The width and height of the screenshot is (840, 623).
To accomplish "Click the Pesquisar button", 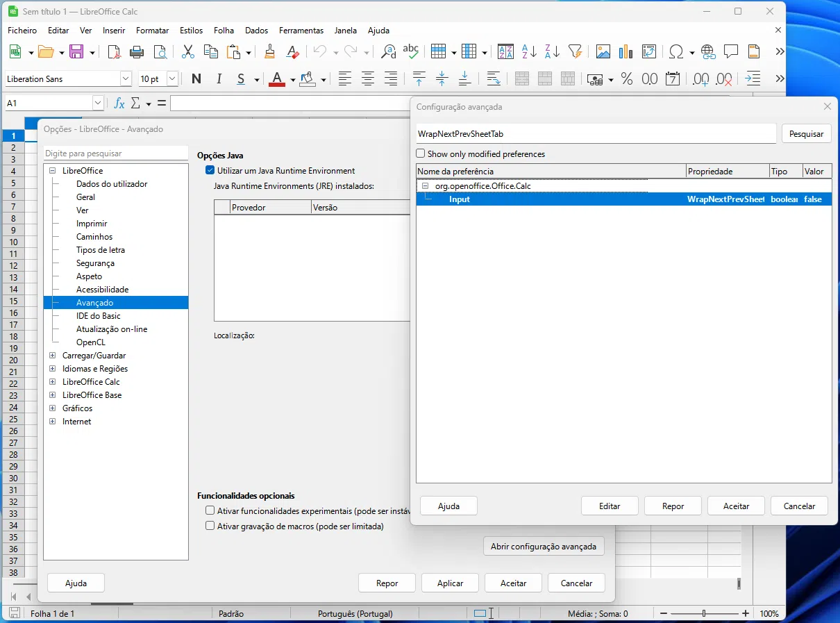I will point(806,134).
